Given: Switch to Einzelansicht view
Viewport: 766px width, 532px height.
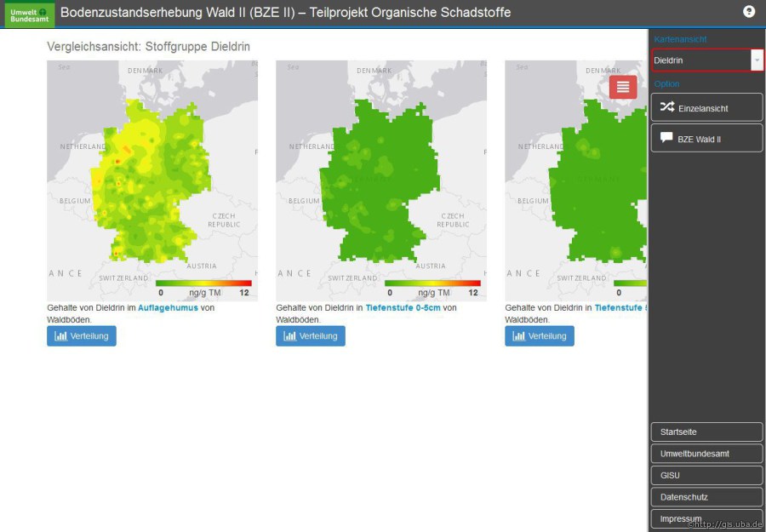Looking at the screenshot, I should pyautogui.click(x=706, y=108).
